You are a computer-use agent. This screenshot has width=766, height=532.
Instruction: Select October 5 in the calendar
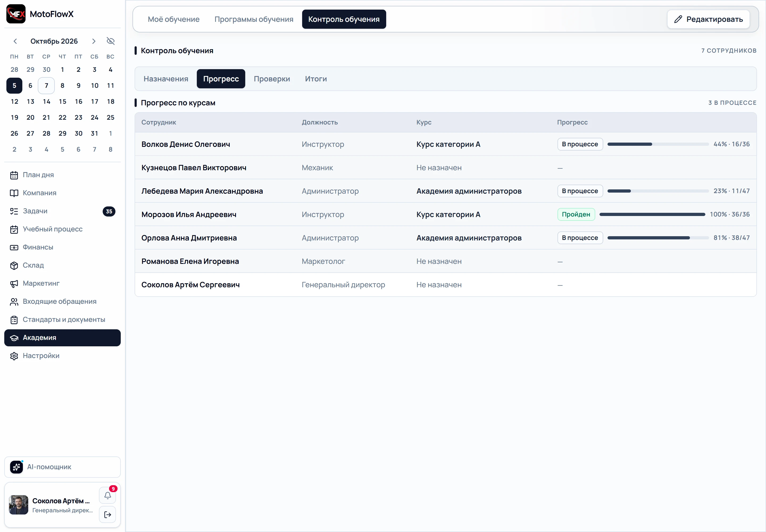pyautogui.click(x=14, y=86)
